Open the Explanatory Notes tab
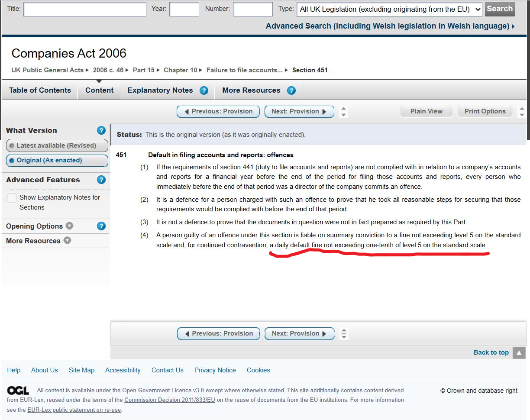The height and width of the screenshot is (420, 530). coord(160,90)
